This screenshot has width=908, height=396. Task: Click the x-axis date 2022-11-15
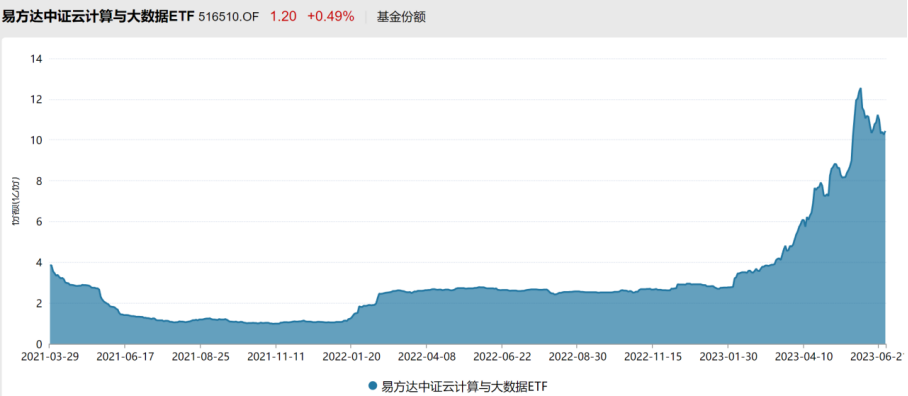[x=653, y=358]
